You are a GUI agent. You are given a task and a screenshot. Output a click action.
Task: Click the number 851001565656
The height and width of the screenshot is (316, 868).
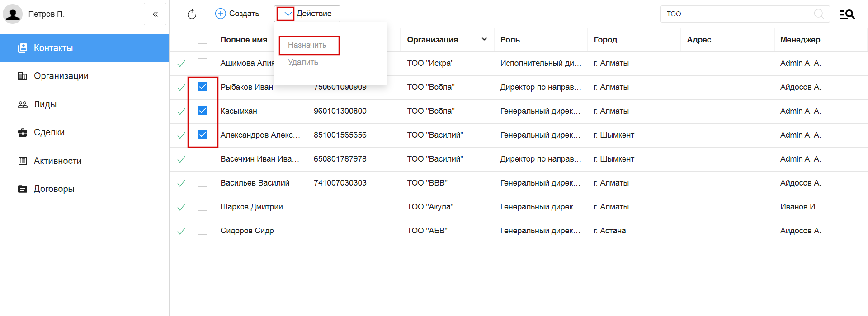tap(340, 135)
